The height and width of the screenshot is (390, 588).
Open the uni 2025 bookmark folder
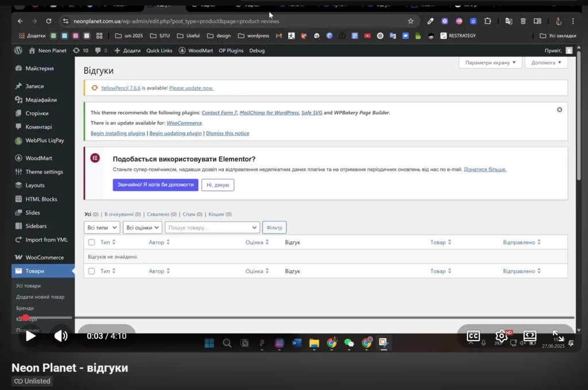click(x=129, y=36)
